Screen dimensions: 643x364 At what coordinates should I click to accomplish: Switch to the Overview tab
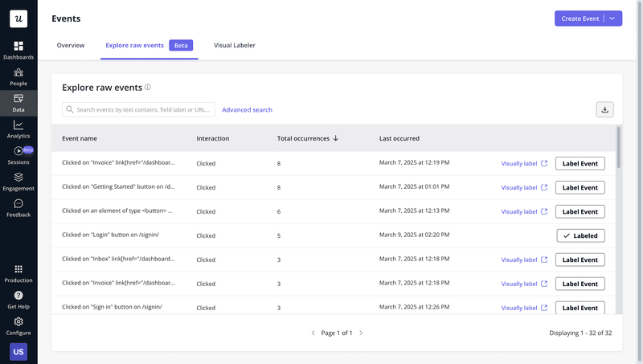71,46
